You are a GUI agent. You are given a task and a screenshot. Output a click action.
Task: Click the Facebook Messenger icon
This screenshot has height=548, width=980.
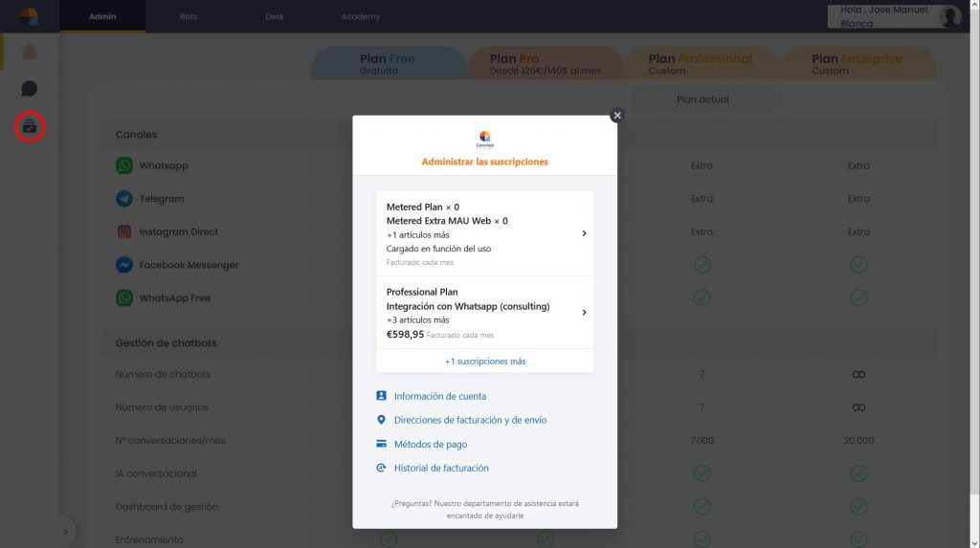[x=124, y=265]
